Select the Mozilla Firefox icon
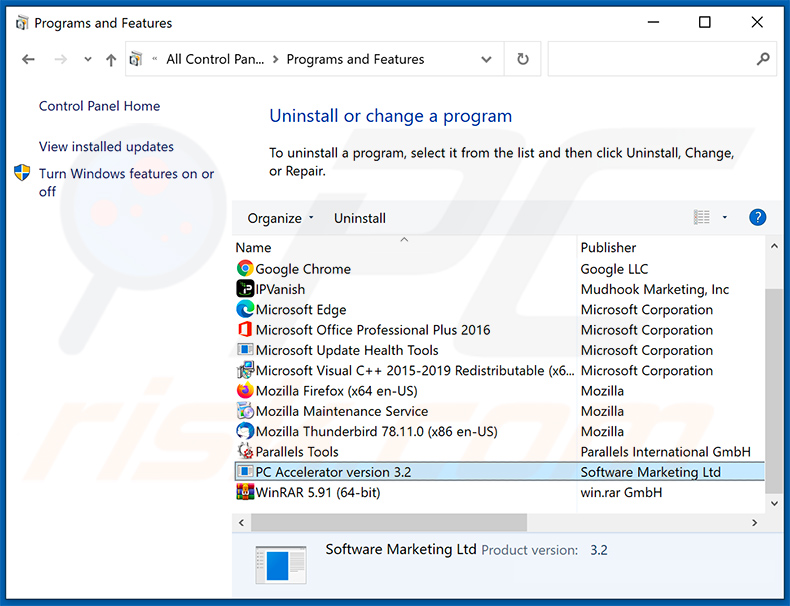Screen dimensions: 790x606 [x=245, y=391]
